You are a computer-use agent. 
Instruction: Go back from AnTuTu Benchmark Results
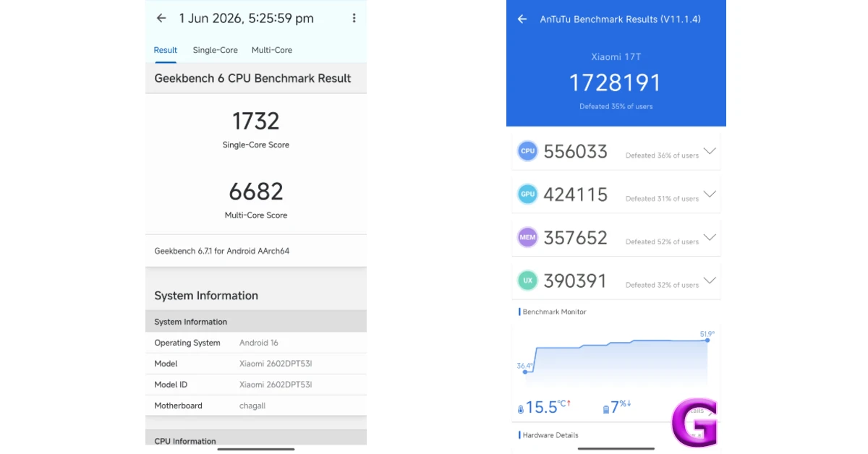point(522,19)
